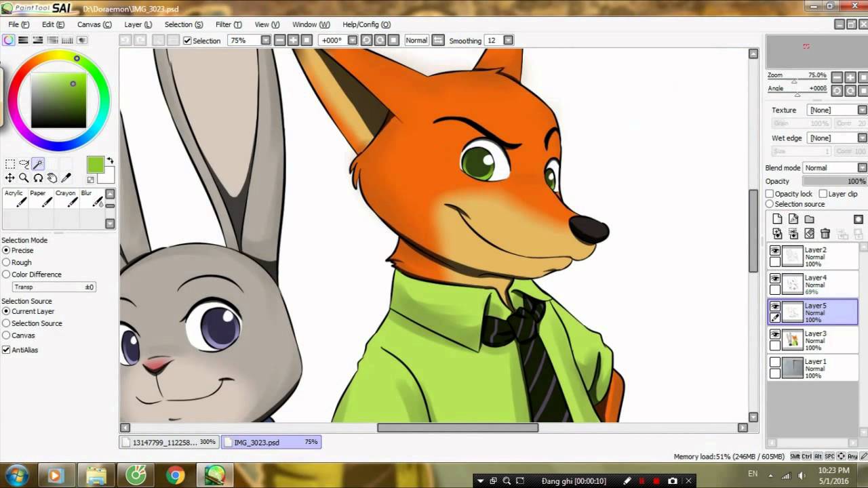This screenshot has width=868, height=488.
Task: Open the Selection menu
Action: [x=183, y=24]
